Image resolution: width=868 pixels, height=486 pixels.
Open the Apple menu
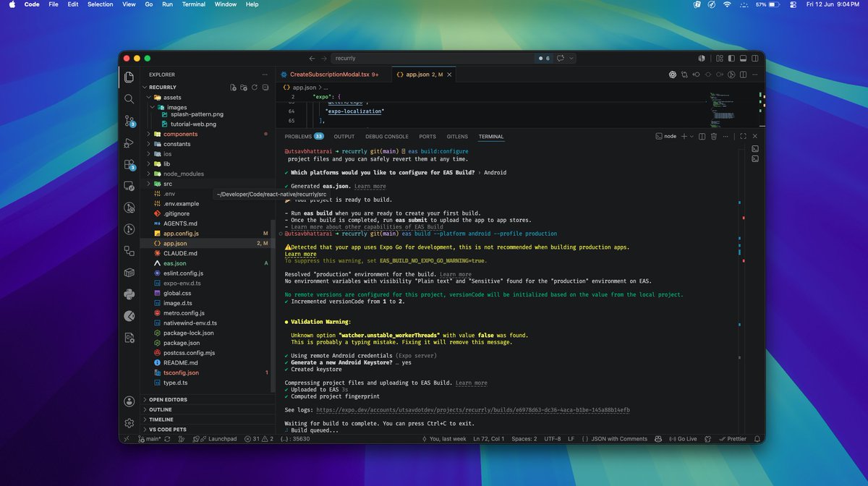12,4
